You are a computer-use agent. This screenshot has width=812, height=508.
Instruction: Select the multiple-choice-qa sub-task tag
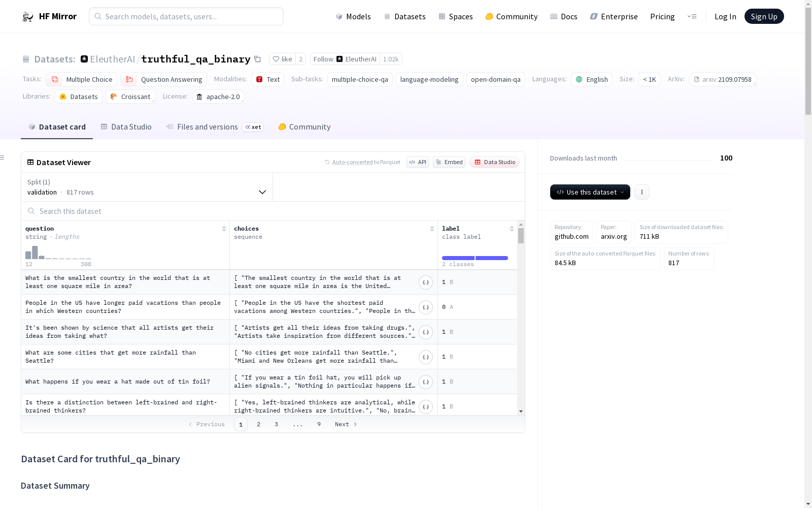pos(360,79)
